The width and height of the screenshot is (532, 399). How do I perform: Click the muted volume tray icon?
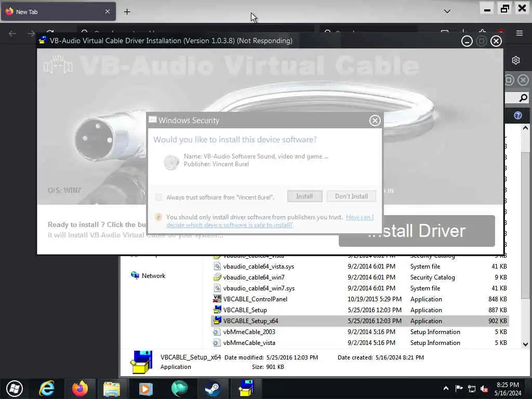pos(484,389)
